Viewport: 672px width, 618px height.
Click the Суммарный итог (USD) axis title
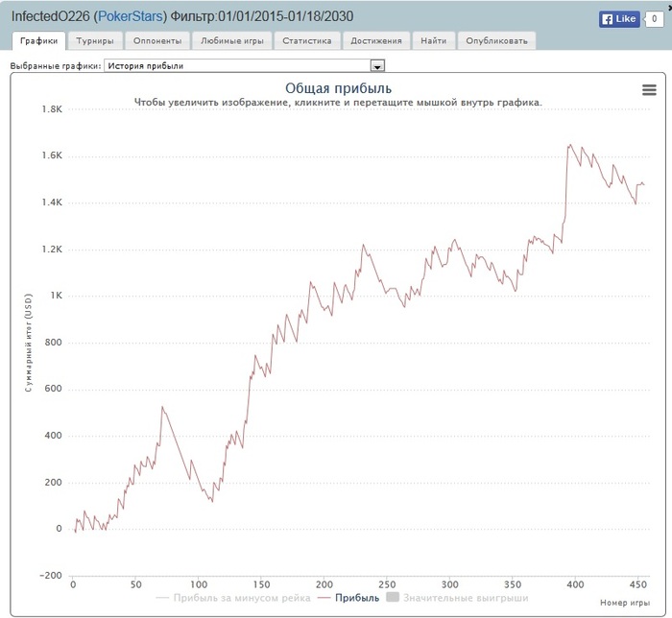tap(28, 343)
